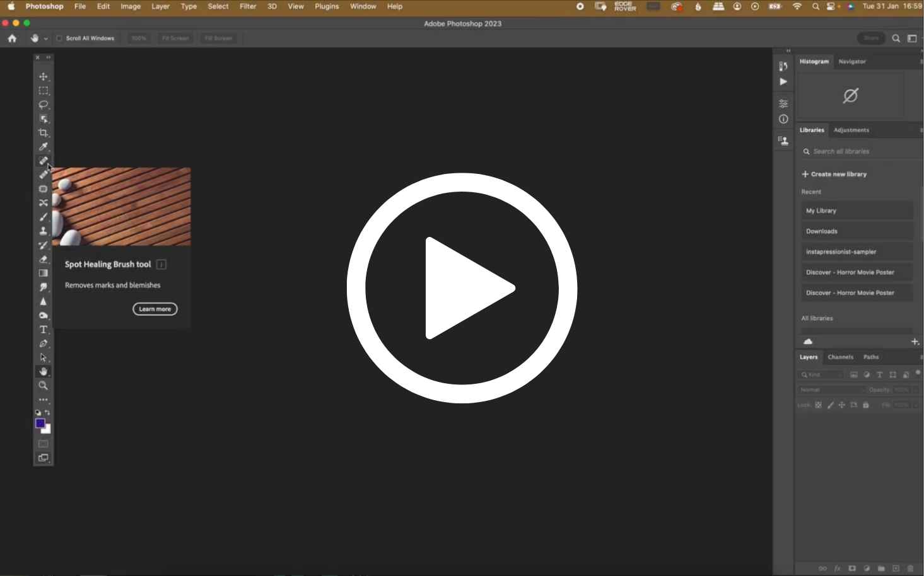Open My Library entry
This screenshot has height=576, width=924.
pos(857,211)
